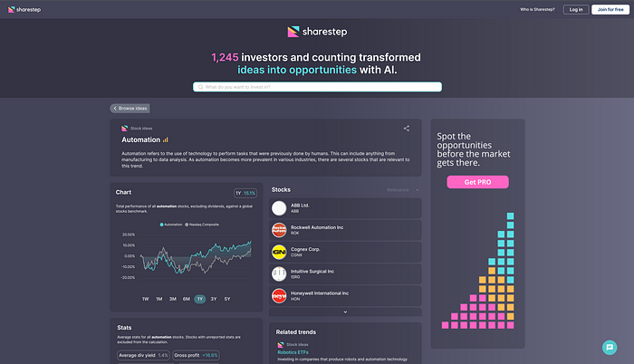
Task: Open the ABB Ltd. stock row
Action: pyautogui.click(x=345, y=208)
